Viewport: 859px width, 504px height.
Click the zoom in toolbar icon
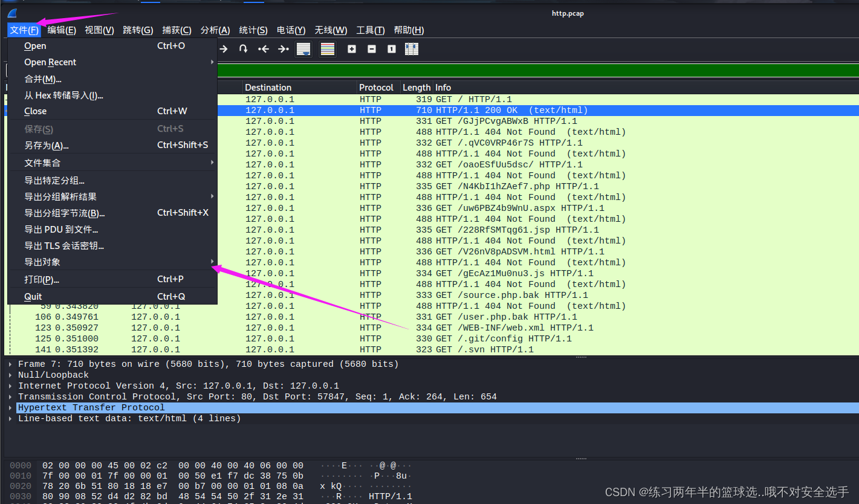352,49
